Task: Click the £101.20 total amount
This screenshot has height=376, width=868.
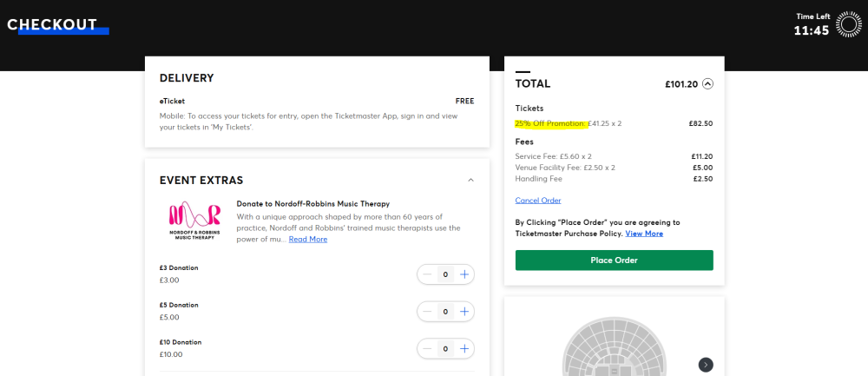Action: click(681, 84)
